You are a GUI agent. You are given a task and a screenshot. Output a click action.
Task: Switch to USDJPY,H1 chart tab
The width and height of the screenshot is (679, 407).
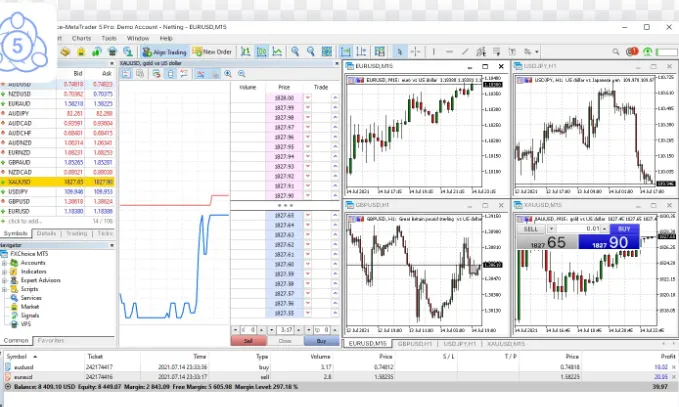pyautogui.click(x=459, y=344)
